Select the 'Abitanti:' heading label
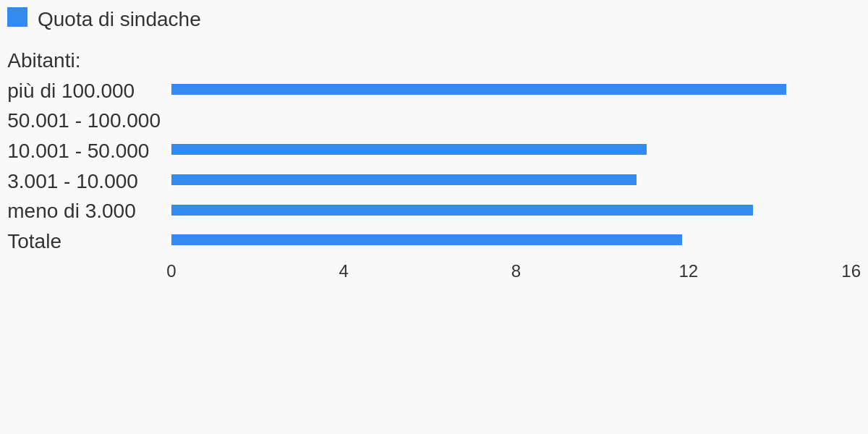This screenshot has height=434, width=868. [44, 61]
